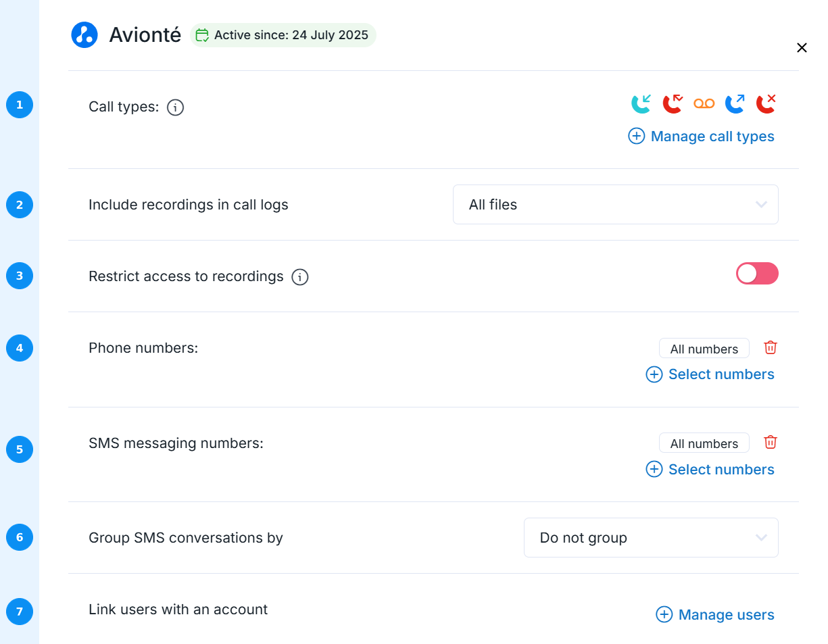Click step 5 numbered marker

coord(20,449)
